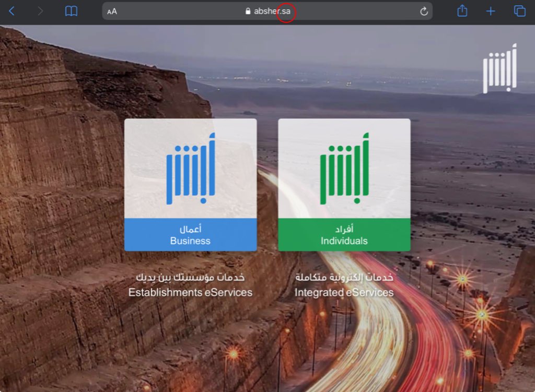Click Arabic text خدمات إلكترونية متكاملة

click(x=344, y=278)
